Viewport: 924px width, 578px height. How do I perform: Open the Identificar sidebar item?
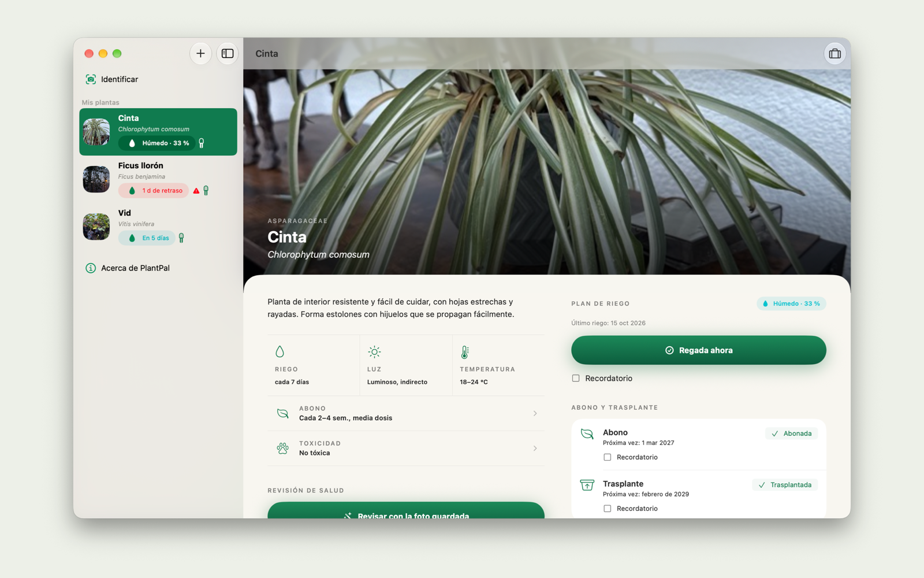(158, 79)
